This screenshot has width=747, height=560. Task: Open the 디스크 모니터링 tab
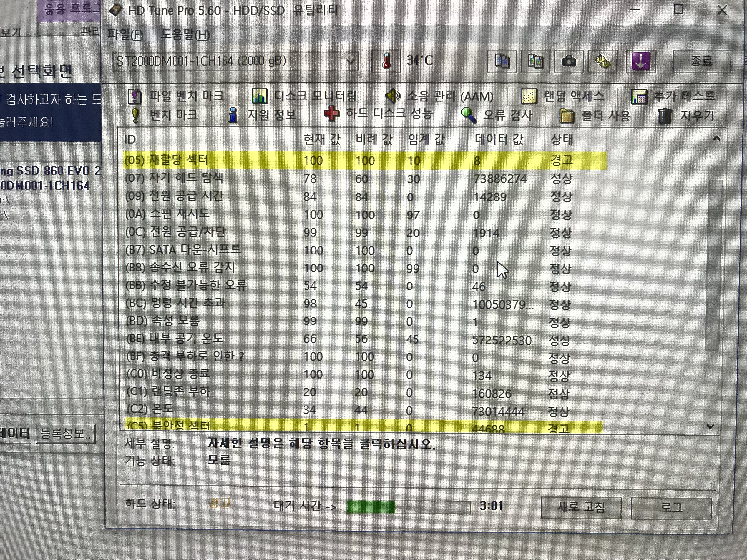(304, 96)
